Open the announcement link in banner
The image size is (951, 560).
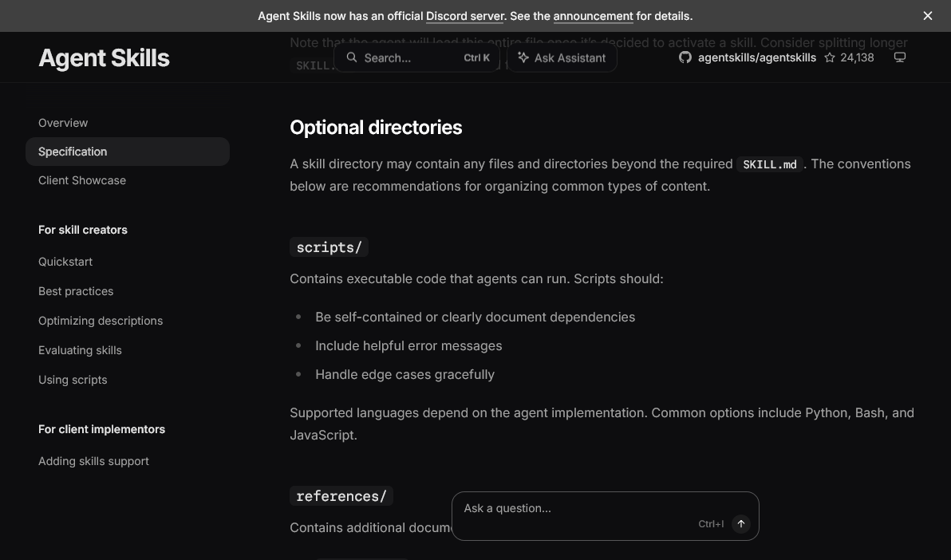pos(593,17)
